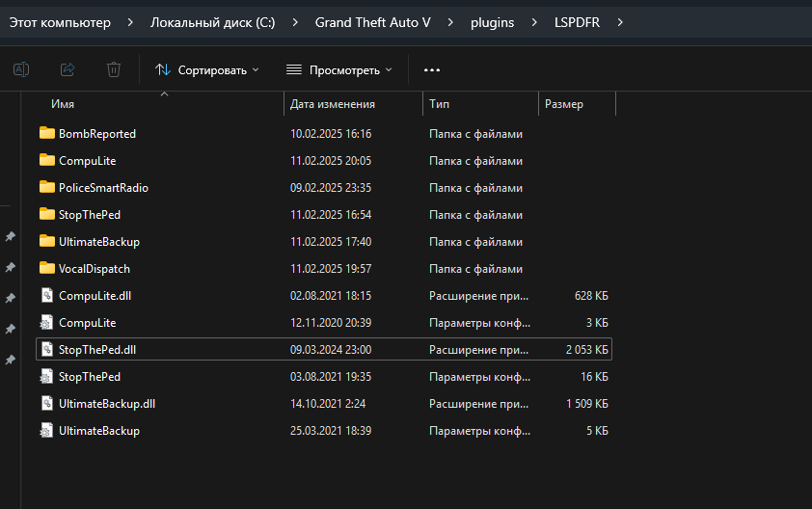This screenshot has width=812, height=509.
Task: Sort by the Дата изменения column header
Action: (333, 104)
